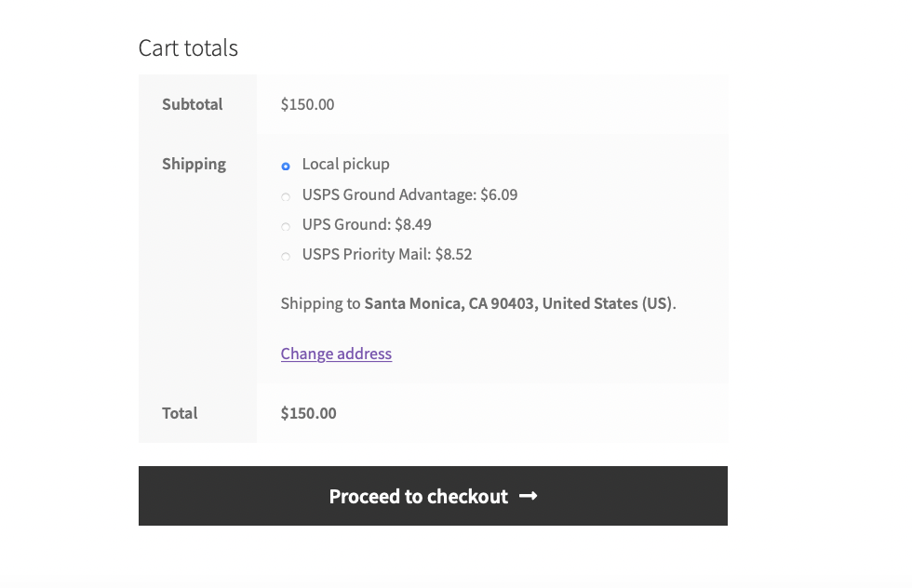
Task: Click the "USPS Ground Advantage: $6.09" label
Action: click(409, 195)
